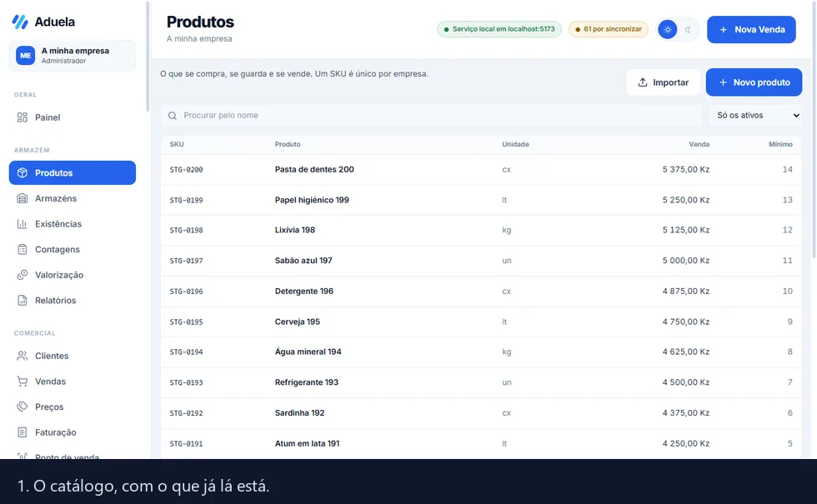Click the Preços tag icon
Screen dimensions: 817x504
click(22, 407)
